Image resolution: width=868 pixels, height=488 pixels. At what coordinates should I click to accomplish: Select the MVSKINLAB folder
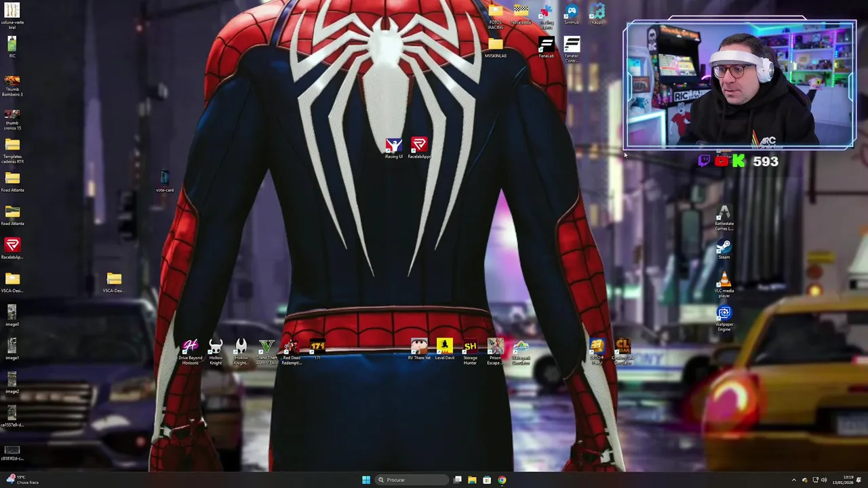click(496, 48)
